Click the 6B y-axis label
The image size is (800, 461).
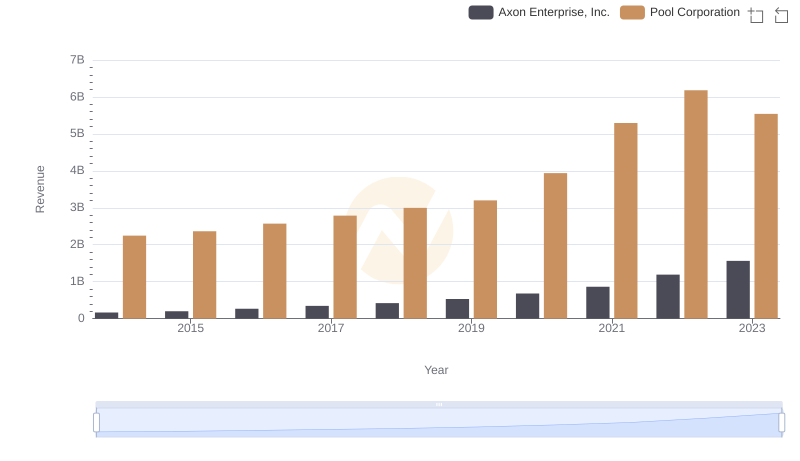point(77,97)
